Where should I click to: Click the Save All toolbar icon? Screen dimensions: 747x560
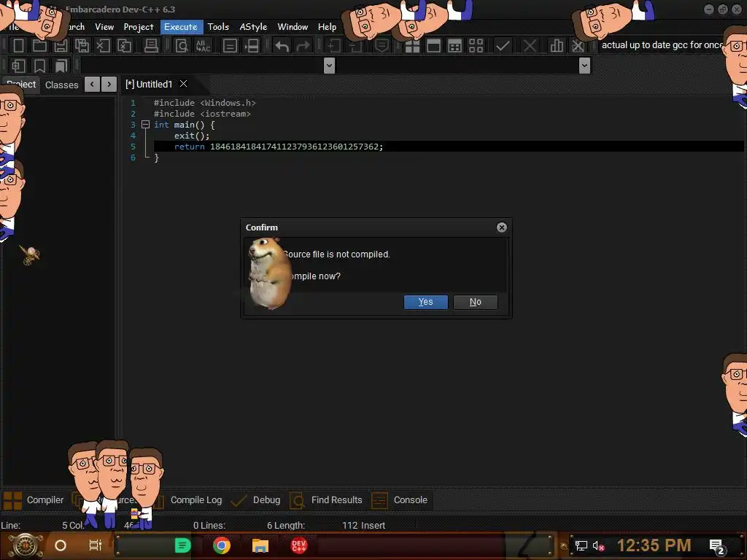[x=82, y=46]
